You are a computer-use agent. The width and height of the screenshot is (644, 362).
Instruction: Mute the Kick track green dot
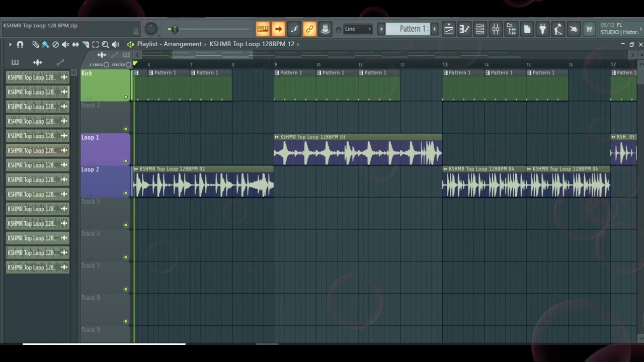[126, 97]
